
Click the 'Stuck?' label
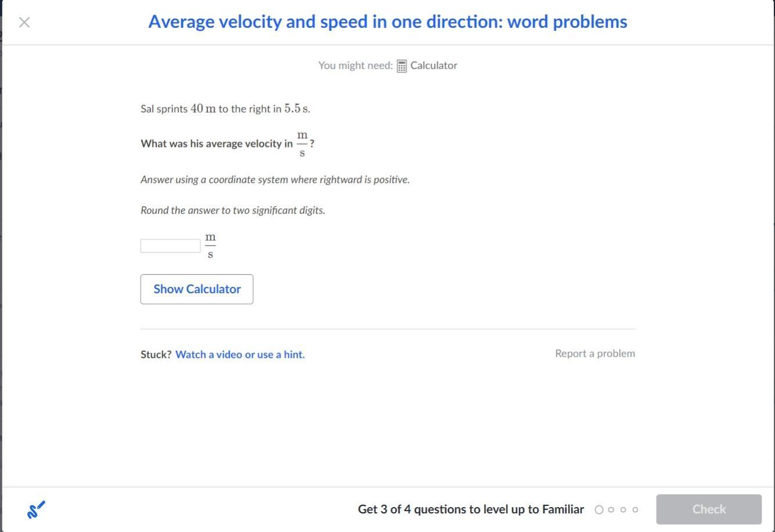click(x=156, y=354)
